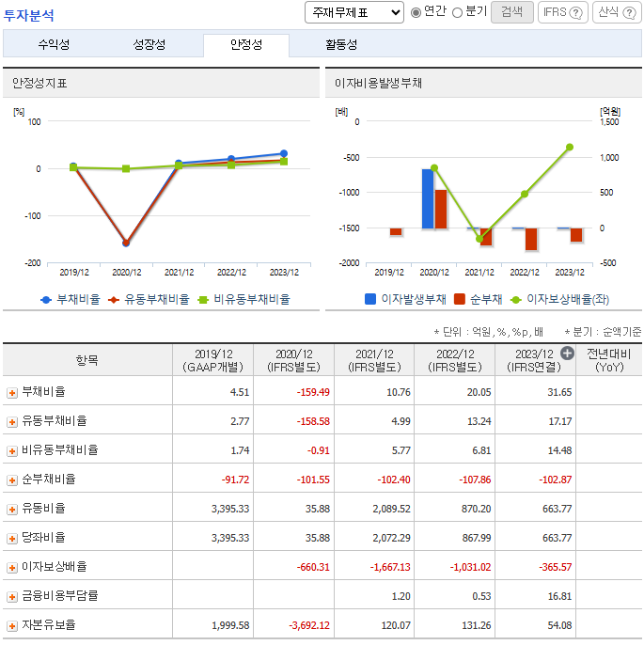
Task: Expand the 유동비율 row
Action: point(12,510)
